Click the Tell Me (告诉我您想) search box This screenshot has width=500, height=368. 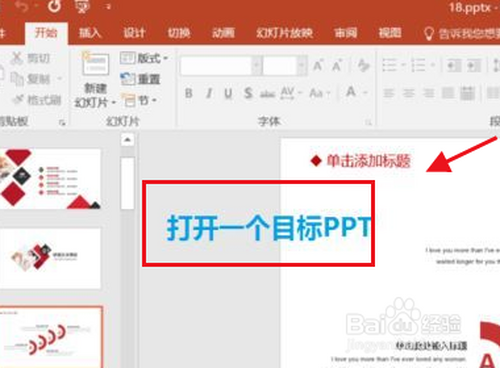(461, 33)
